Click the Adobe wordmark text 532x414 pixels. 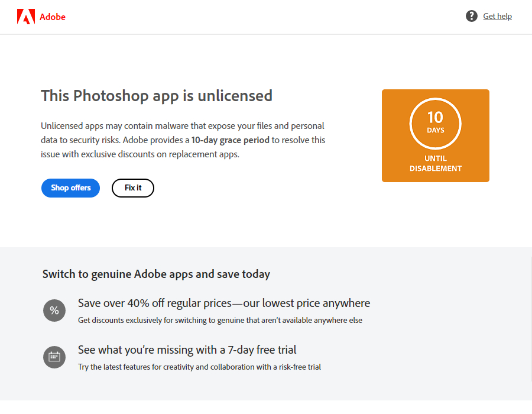[53, 17]
